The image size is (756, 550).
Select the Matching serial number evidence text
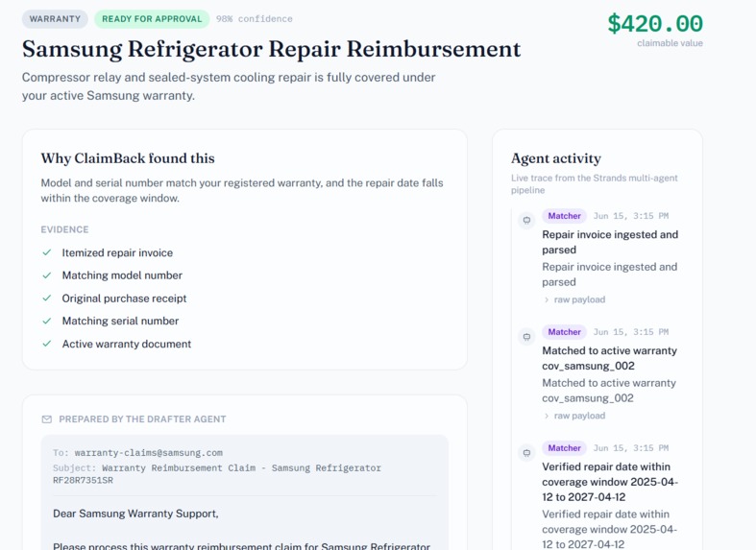[x=120, y=322]
